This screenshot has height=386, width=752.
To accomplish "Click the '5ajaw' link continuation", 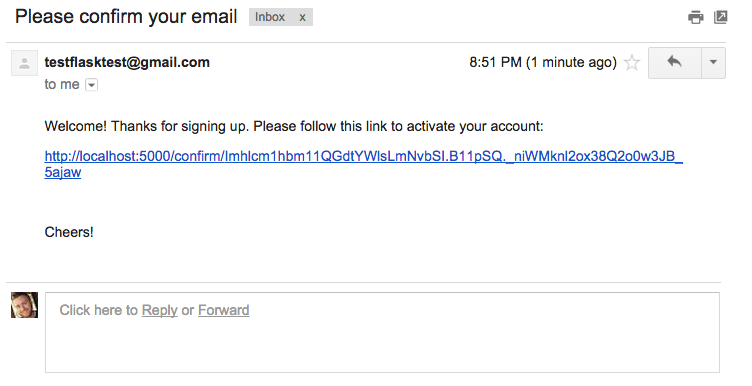I will pos(63,173).
